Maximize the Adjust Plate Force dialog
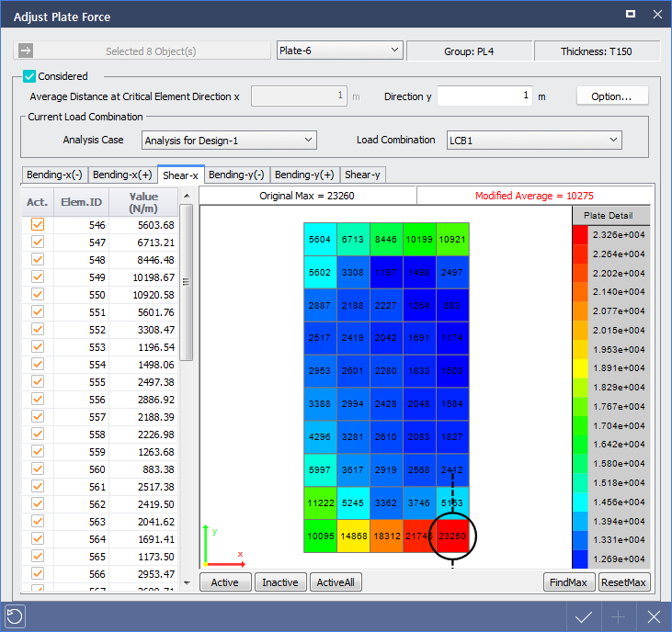672x632 pixels. pyautogui.click(x=631, y=14)
